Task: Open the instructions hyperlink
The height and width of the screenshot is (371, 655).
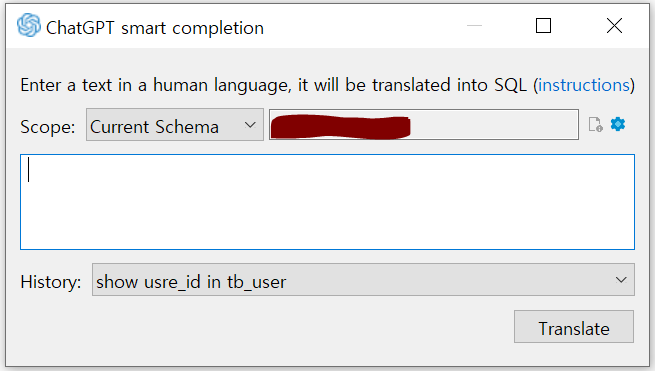Action: tap(584, 85)
